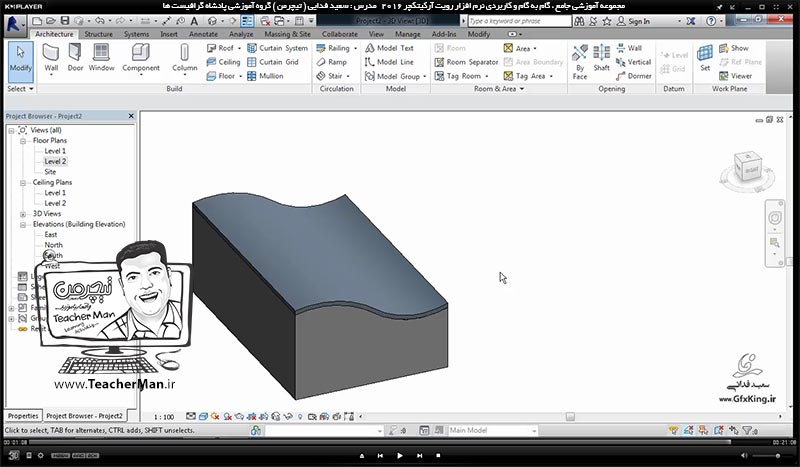Click the Shaft opening tool
This screenshot has height=467, width=800.
602,58
